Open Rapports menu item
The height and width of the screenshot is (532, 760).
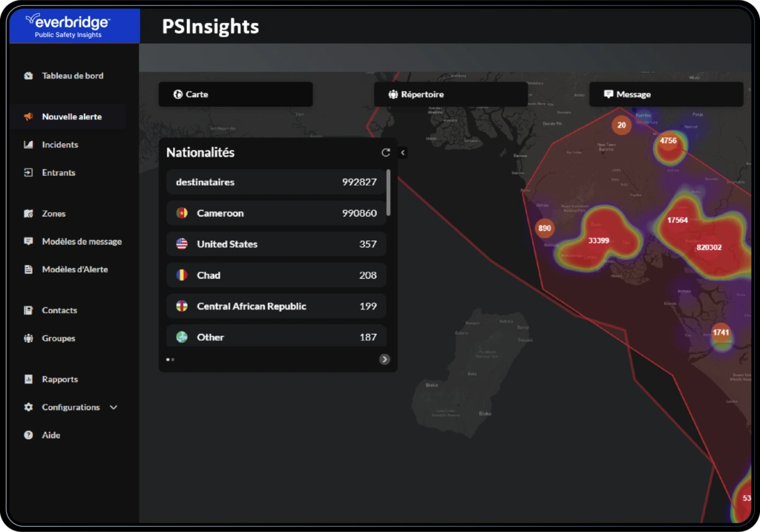(59, 379)
